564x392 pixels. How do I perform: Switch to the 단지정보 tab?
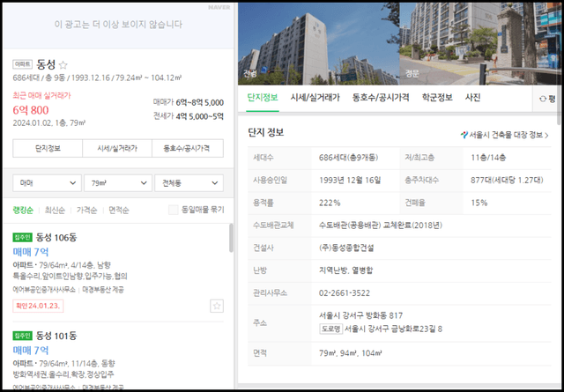point(263,98)
